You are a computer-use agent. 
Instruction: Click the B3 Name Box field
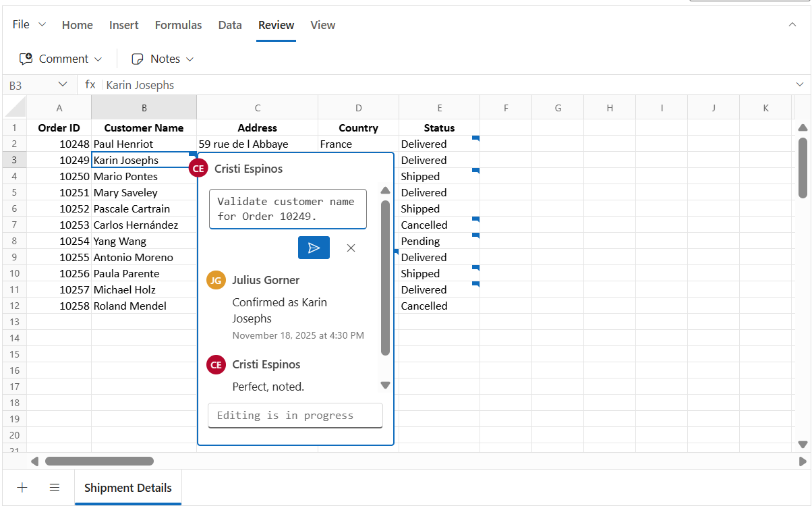point(30,85)
